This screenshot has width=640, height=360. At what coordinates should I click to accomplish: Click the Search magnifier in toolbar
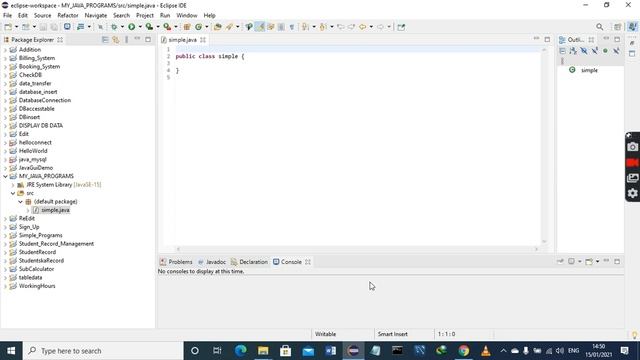point(599,27)
